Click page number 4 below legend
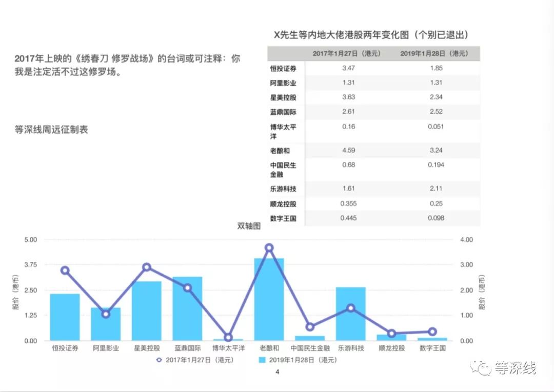Screen dimensions: 554x392 coord(278,372)
